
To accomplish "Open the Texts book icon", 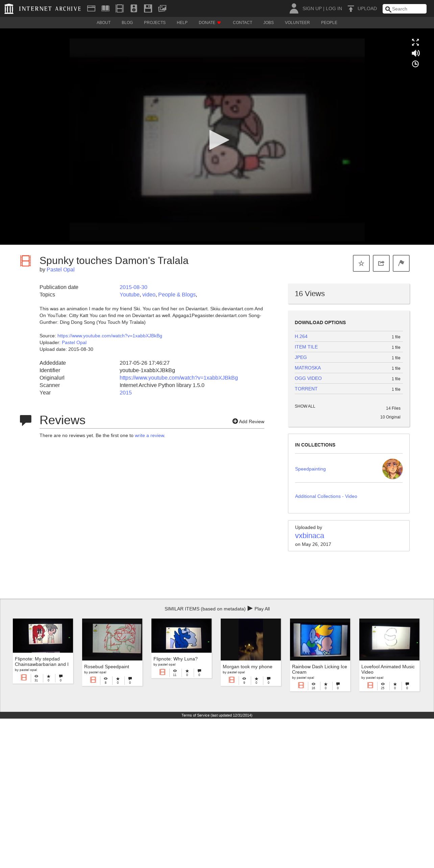I will [105, 8].
